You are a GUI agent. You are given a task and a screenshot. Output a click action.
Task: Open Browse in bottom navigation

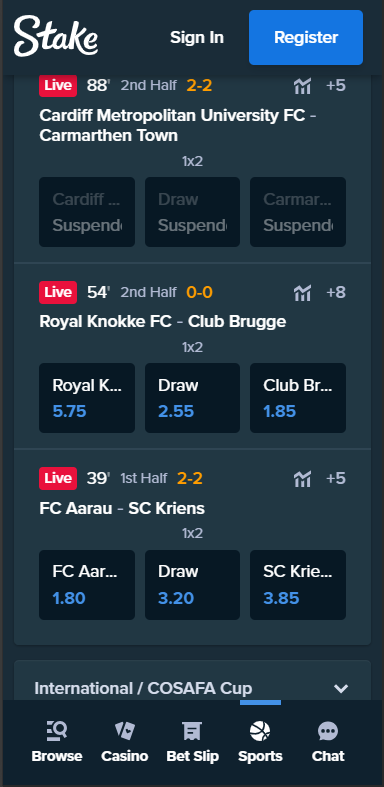tap(57, 742)
